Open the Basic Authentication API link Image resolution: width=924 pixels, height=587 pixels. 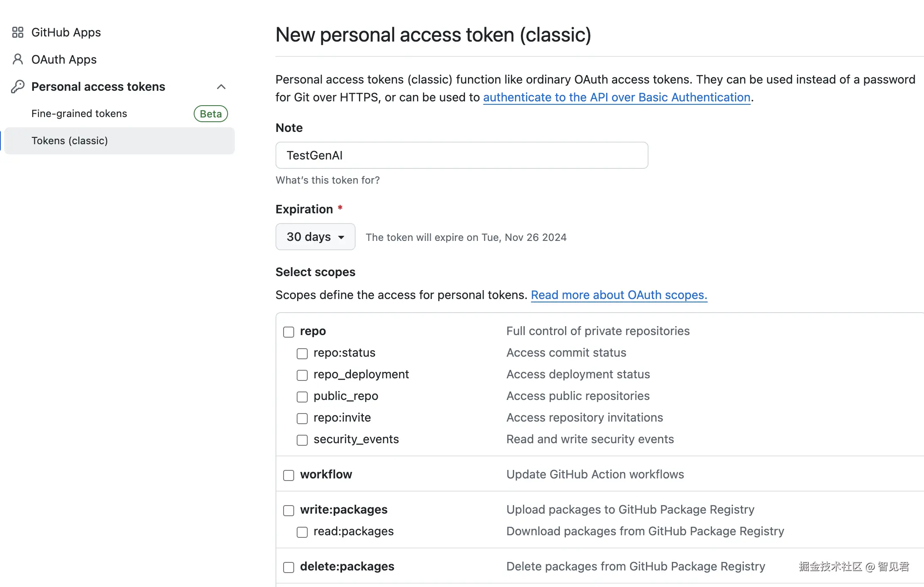pos(617,97)
